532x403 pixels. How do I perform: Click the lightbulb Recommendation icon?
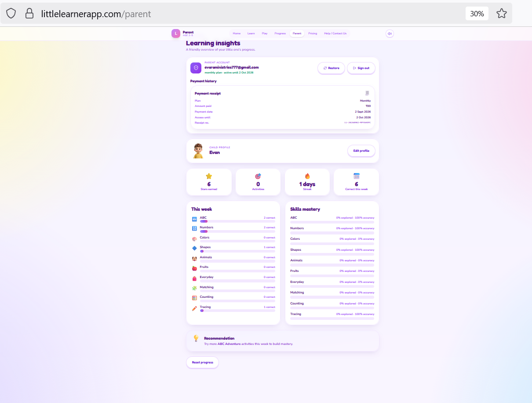(196, 338)
